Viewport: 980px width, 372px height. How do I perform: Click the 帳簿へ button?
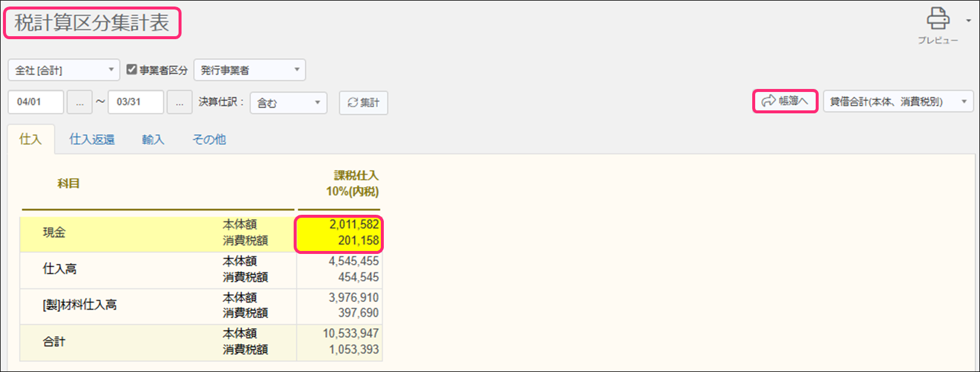(x=785, y=101)
